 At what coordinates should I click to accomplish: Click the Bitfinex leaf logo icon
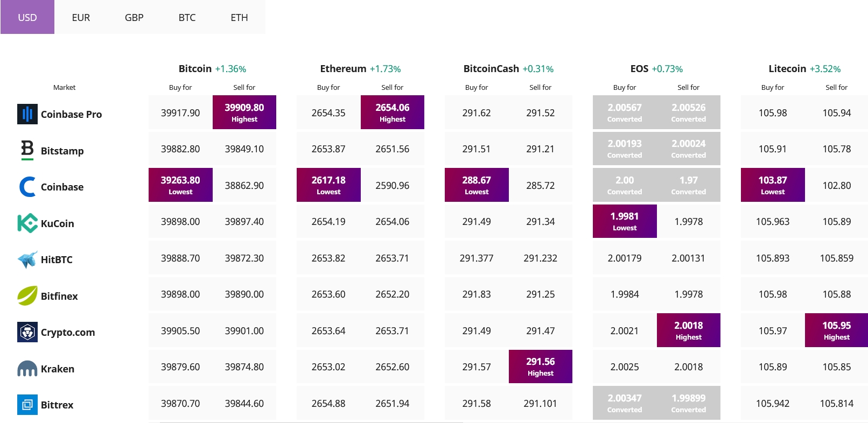(x=27, y=295)
